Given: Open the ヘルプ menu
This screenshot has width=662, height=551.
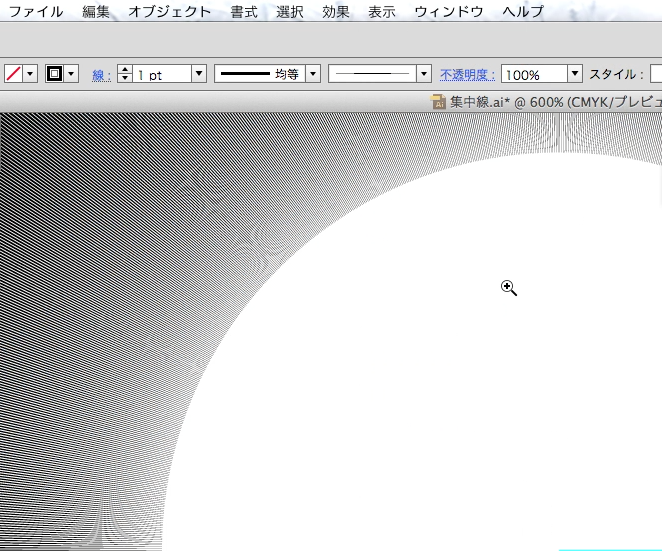Looking at the screenshot, I should pos(523,11).
